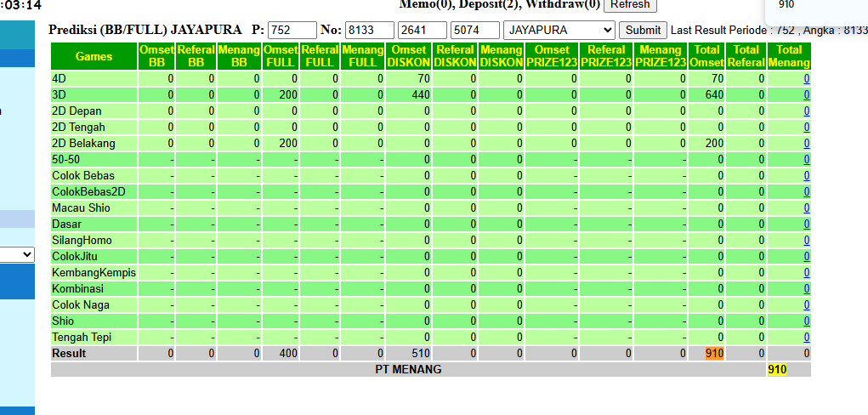The height and width of the screenshot is (415, 868).
Task: Edit the first No field containing 8133
Action: pyautogui.click(x=369, y=30)
